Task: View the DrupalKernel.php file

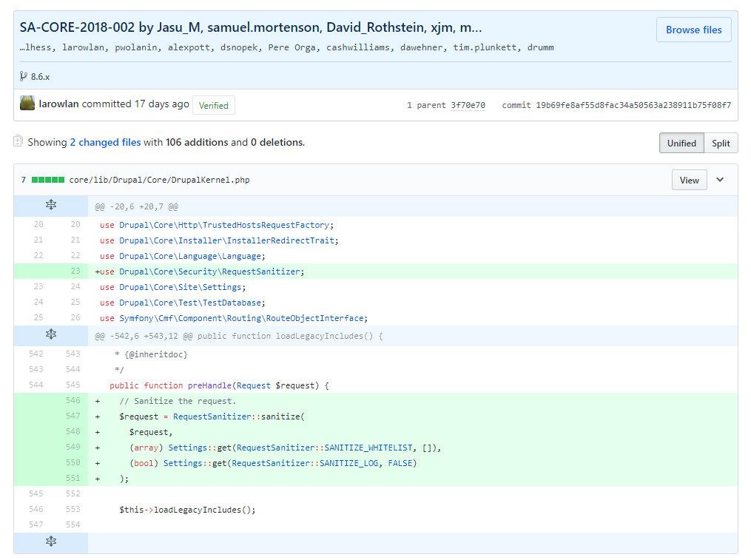Action: [689, 180]
